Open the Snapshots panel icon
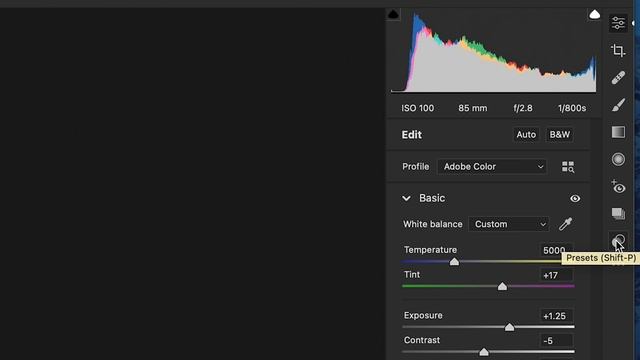 click(x=618, y=213)
